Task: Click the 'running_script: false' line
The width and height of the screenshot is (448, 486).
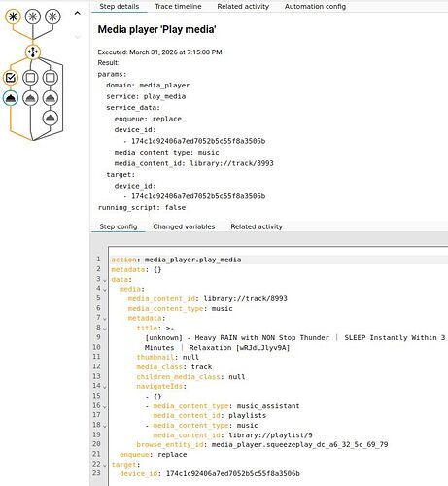Action: click(142, 208)
